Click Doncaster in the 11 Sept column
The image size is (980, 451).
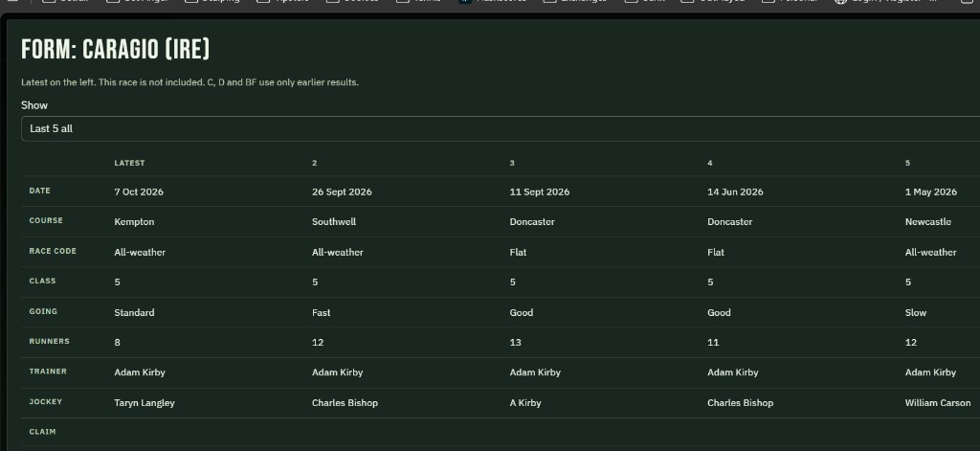pyautogui.click(x=532, y=222)
